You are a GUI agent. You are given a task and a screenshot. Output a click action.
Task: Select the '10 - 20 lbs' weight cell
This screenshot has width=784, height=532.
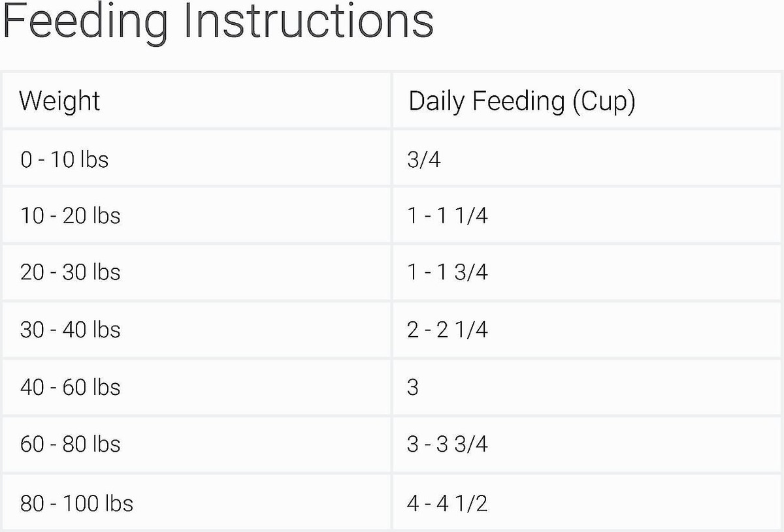[70, 215]
